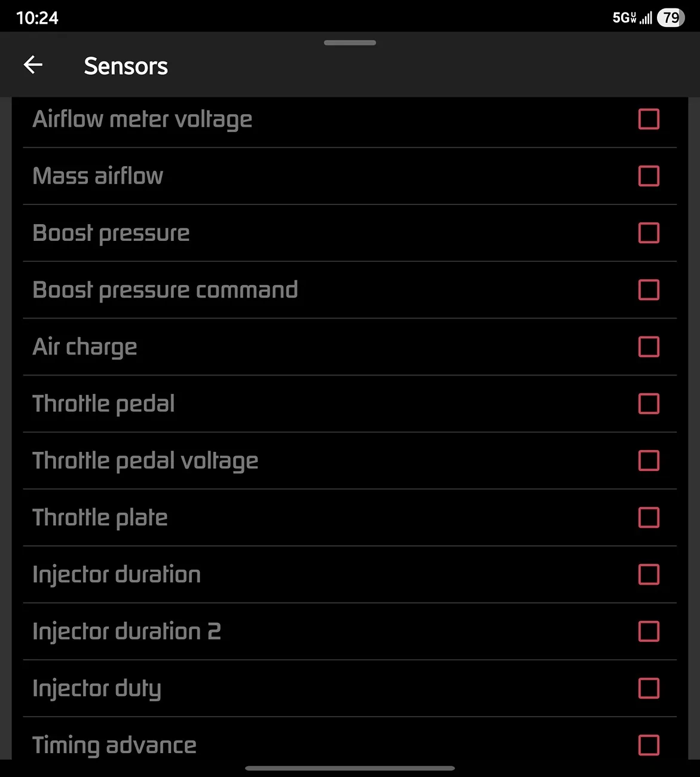Tap the 5G signal status icon
This screenshot has width=700, height=777.
[x=632, y=18]
